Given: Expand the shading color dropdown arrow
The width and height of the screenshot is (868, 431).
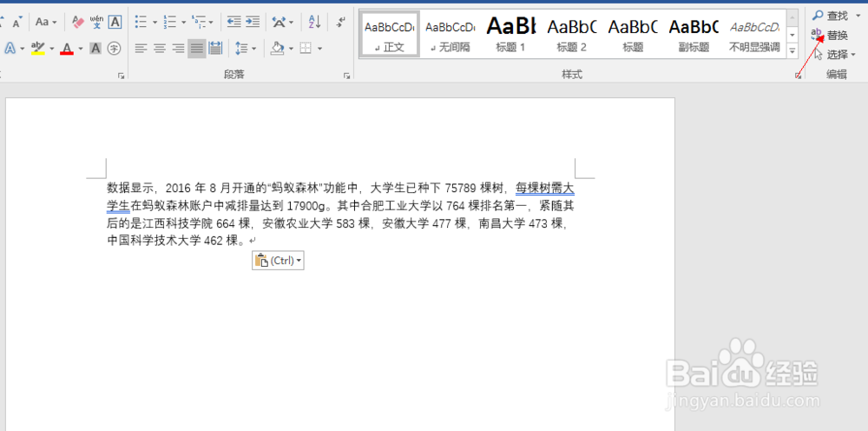Looking at the screenshot, I should [x=291, y=49].
